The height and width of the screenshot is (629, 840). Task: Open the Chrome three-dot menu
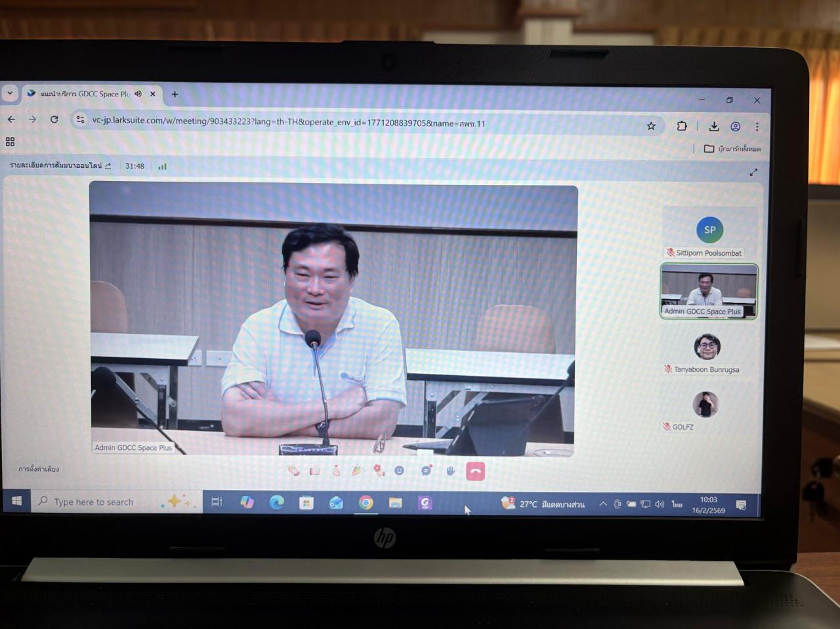(x=757, y=127)
